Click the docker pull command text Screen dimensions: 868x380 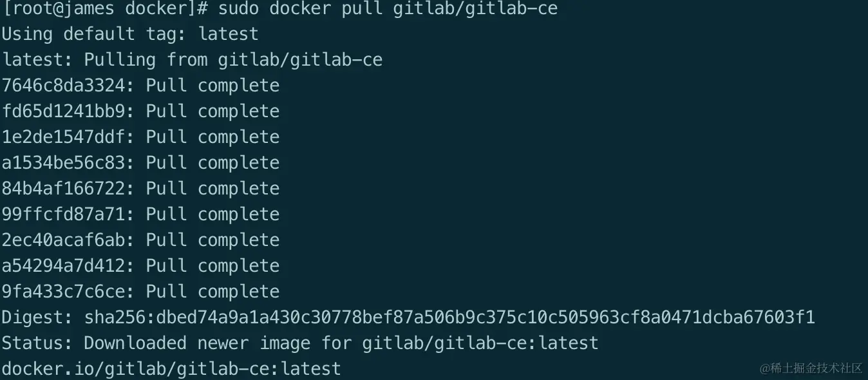388,8
